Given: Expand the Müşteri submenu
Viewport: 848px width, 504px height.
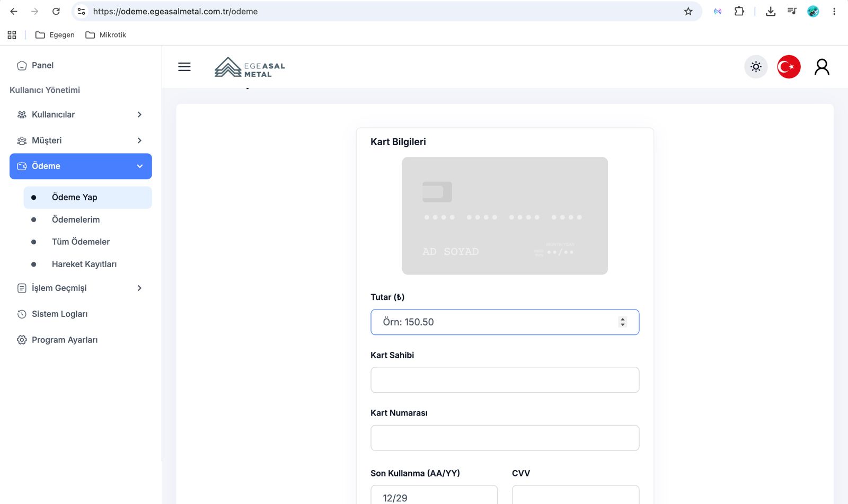Looking at the screenshot, I should coord(81,140).
